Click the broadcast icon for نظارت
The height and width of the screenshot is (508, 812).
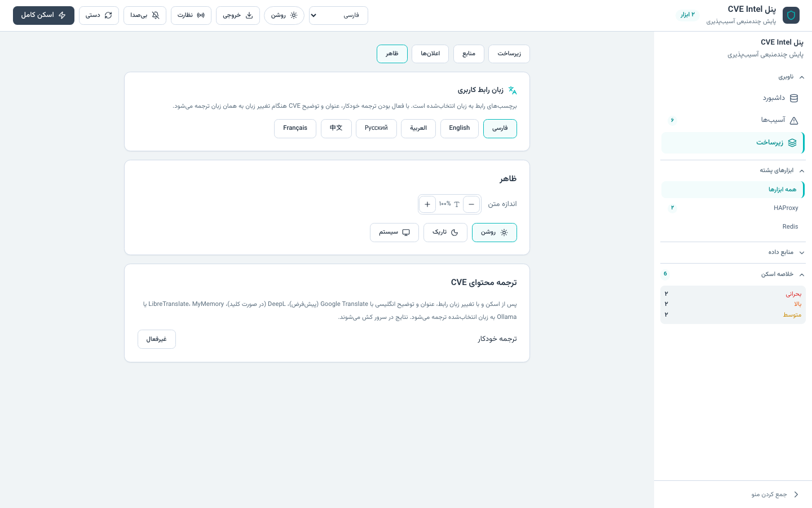tap(201, 15)
